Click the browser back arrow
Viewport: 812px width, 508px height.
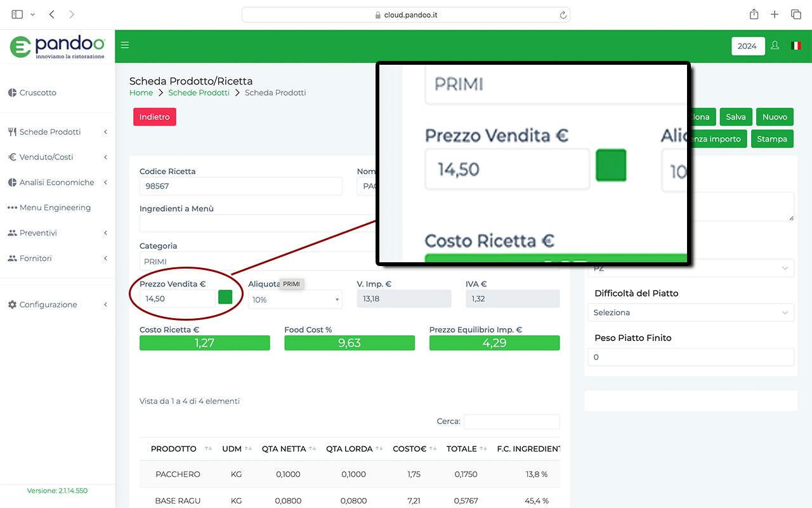[52, 14]
